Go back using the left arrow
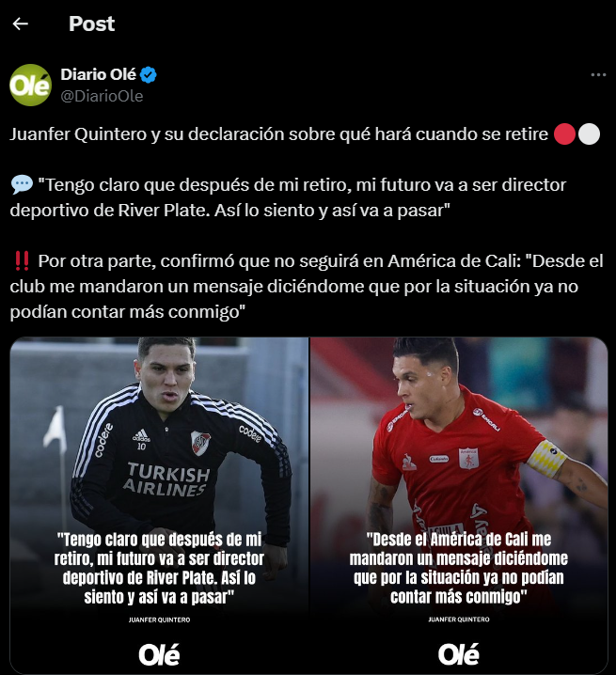Screen dimensions: 616x675 point(21,24)
